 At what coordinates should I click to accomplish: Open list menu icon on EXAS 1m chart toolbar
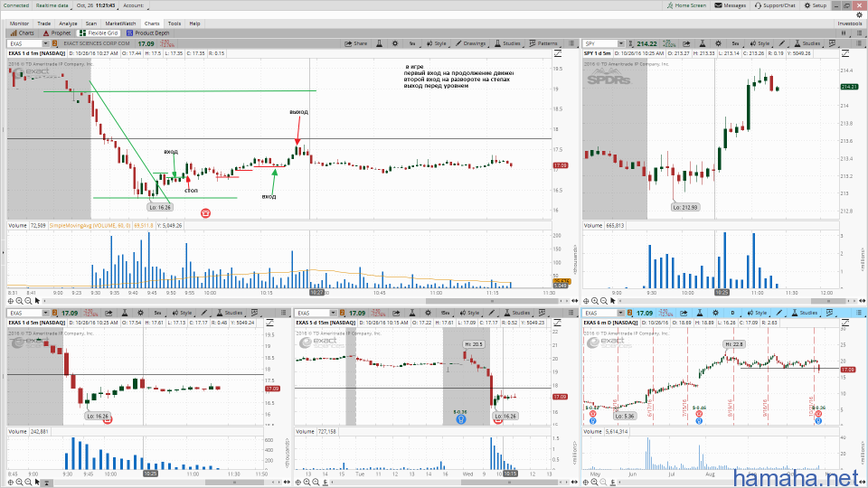click(571, 43)
